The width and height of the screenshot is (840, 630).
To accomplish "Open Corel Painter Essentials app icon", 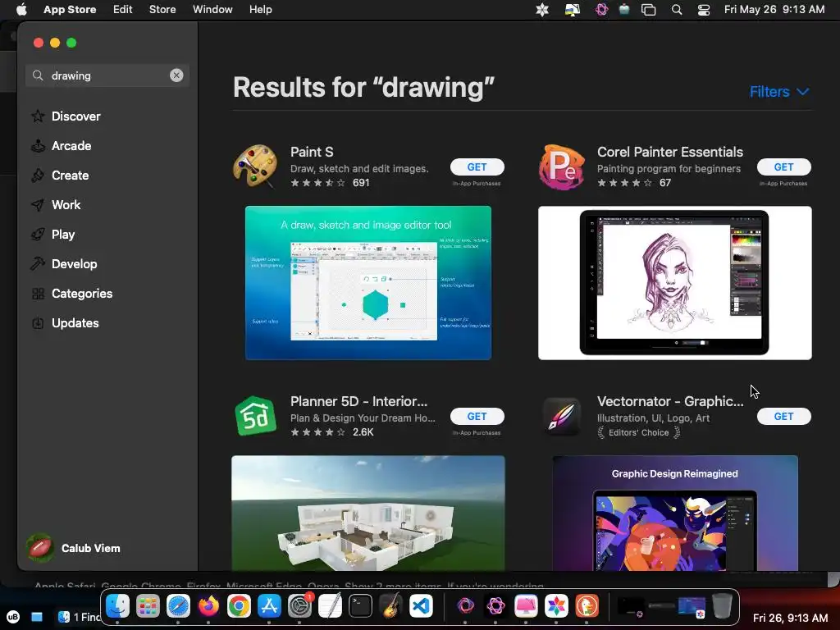I will tap(561, 167).
